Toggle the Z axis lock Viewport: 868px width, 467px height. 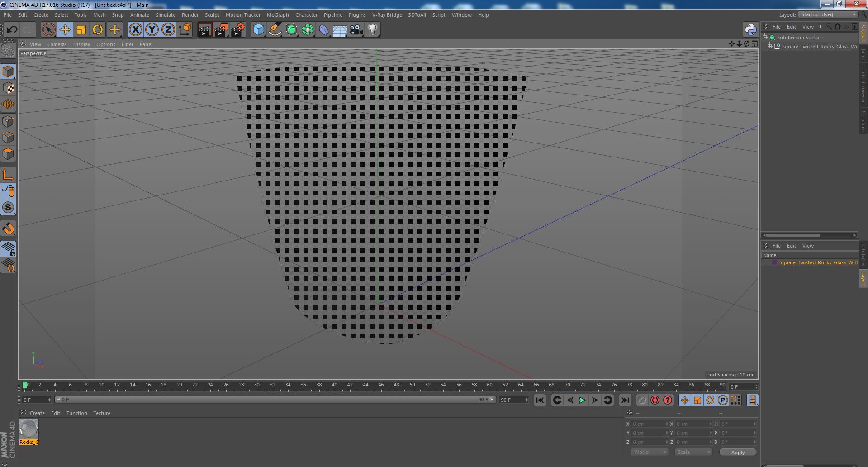[168, 30]
